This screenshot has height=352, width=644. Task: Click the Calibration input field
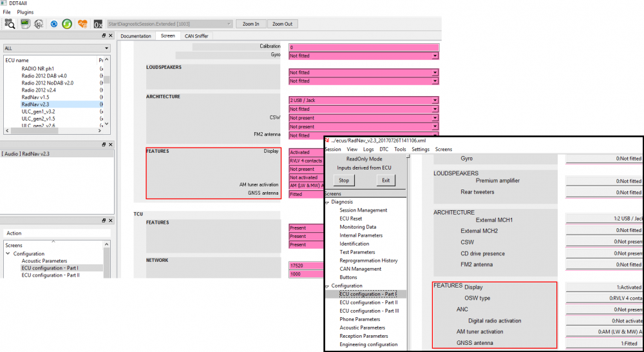pos(364,47)
